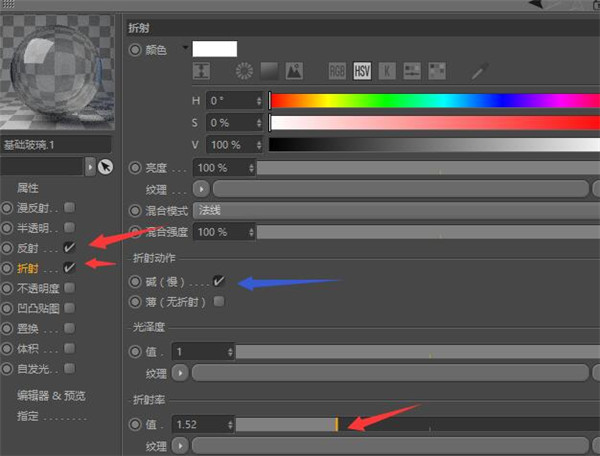Image resolution: width=600 pixels, height=456 pixels.
Task: Switch the color picker to RGB mode
Action: tap(337, 71)
